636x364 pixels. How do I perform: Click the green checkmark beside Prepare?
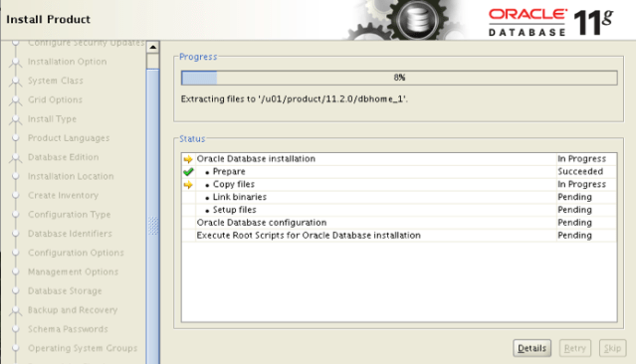188,172
